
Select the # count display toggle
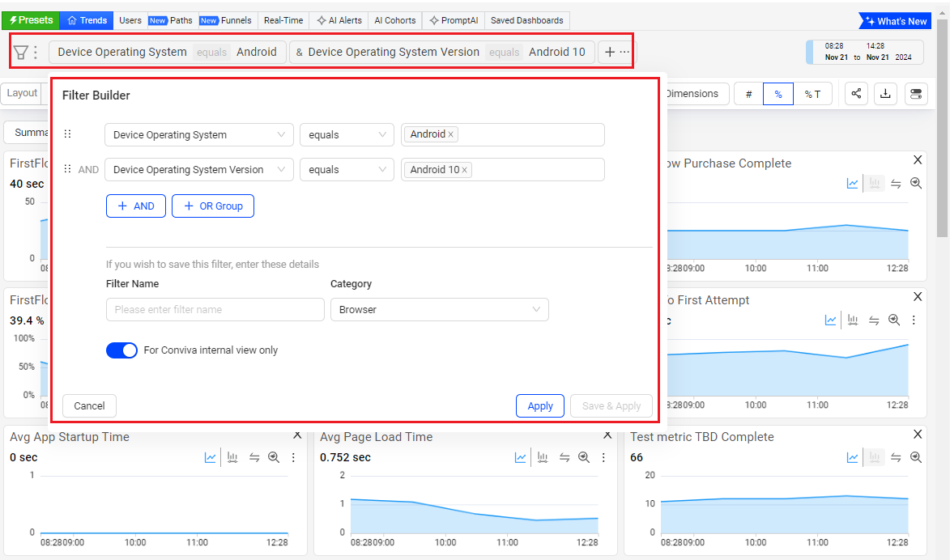coord(748,94)
